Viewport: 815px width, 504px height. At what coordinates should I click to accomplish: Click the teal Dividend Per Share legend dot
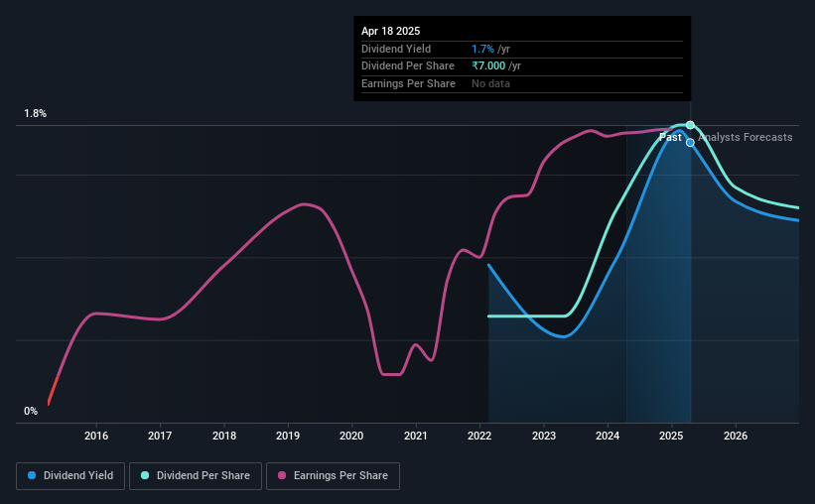[x=145, y=475]
